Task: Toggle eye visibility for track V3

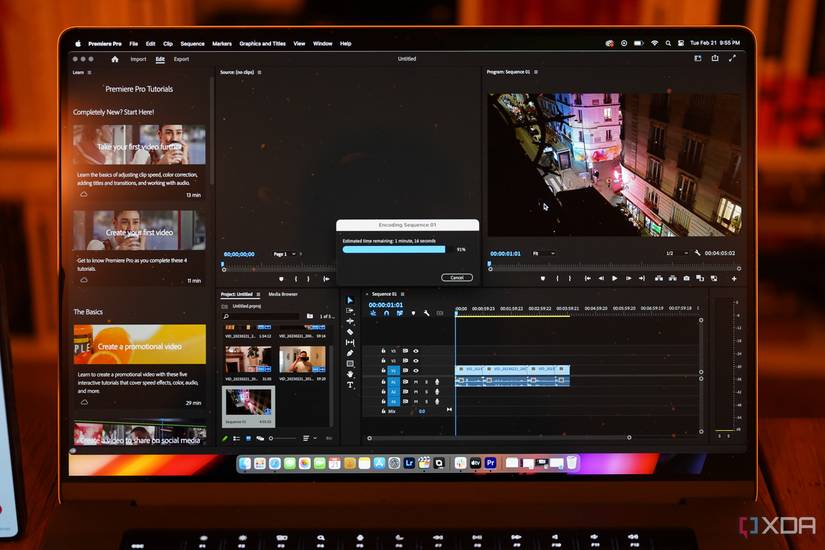Action: [416, 351]
